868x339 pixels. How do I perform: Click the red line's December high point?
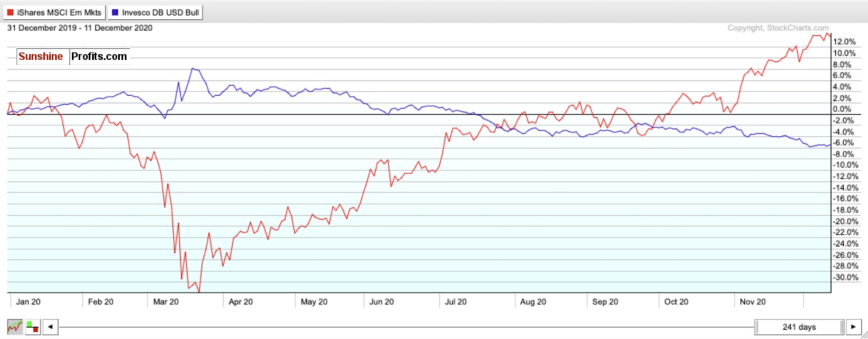click(826, 33)
